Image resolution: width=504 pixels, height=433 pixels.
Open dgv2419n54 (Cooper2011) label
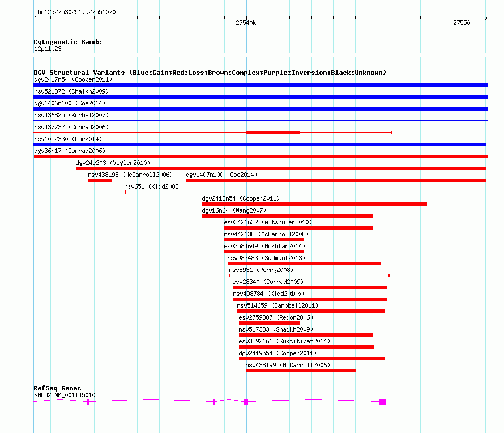pos(277,353)
